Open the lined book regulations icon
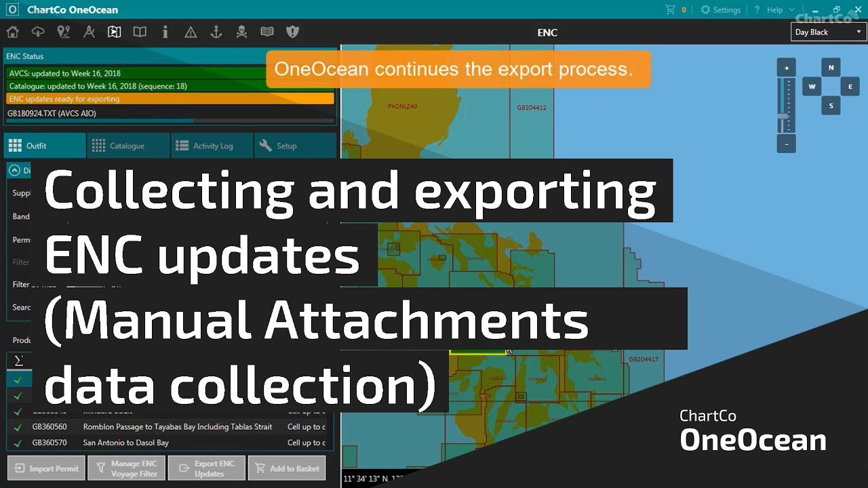The image size is (868, 488). click(267, 32)
